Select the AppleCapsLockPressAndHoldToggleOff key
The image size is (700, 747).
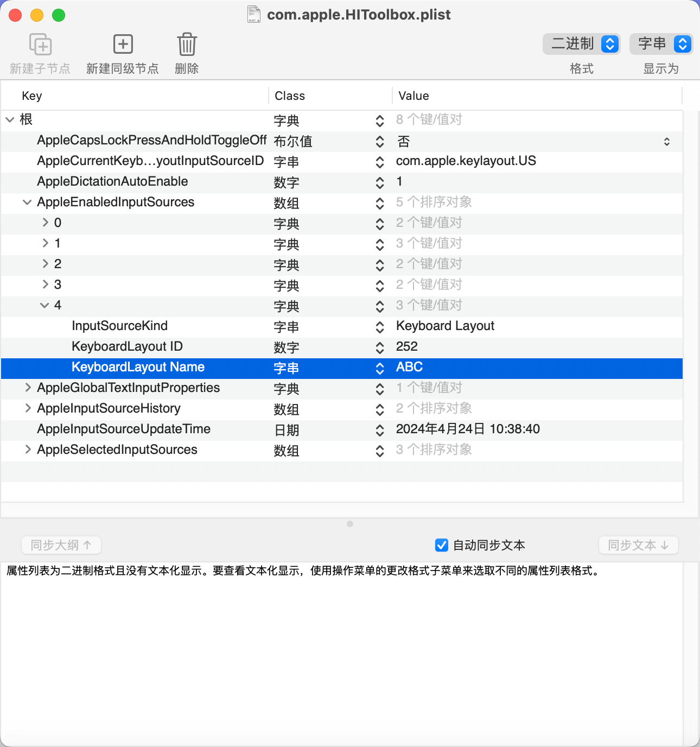(152, 140)
